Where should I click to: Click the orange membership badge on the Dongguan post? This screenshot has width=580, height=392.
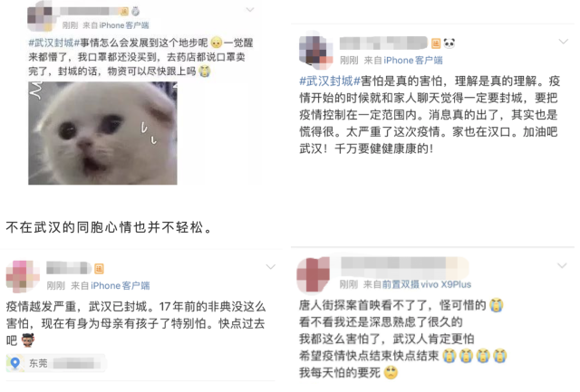point(99,269)
